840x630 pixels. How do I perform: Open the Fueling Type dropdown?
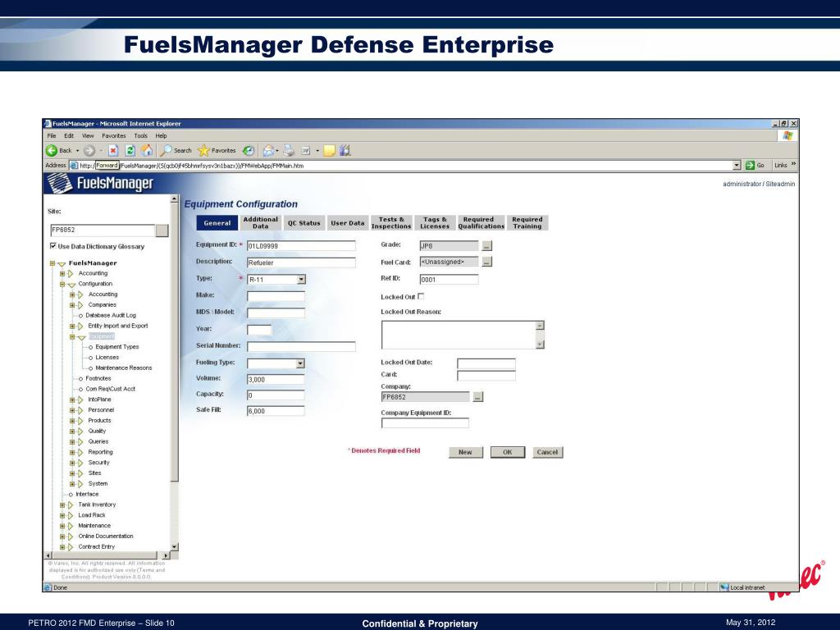point(300,363)
